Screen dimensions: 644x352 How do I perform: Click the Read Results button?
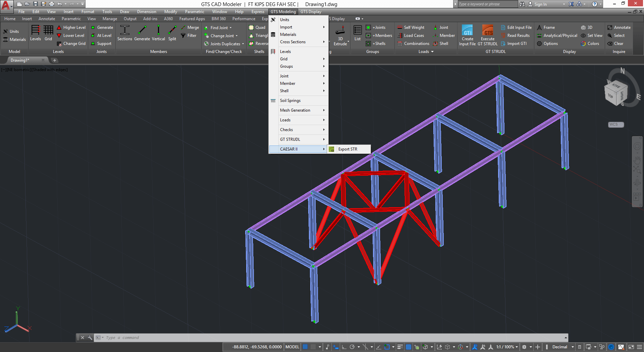tap(518, 36)
